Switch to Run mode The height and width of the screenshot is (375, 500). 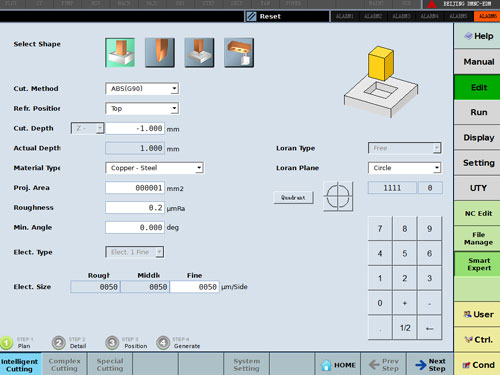(x=477, y=112)
